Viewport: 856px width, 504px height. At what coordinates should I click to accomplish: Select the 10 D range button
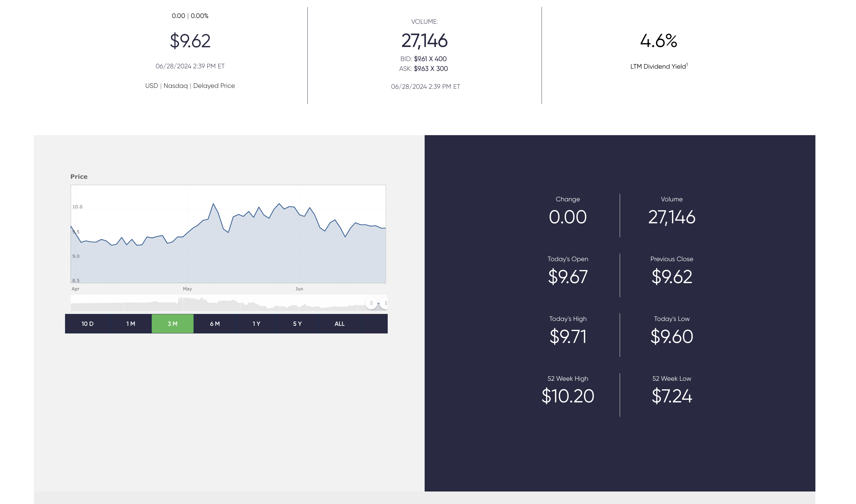[87, 324]
